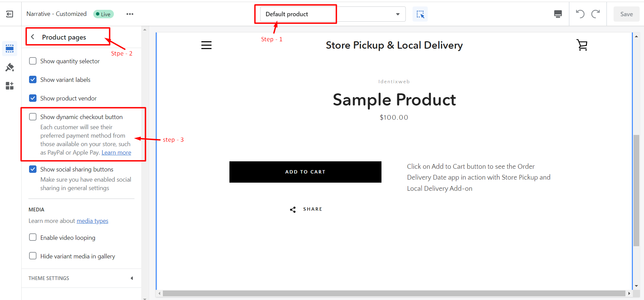Click the Sample Product heading
The width and height of the screenshot is (644, 300).
(394, 100)
